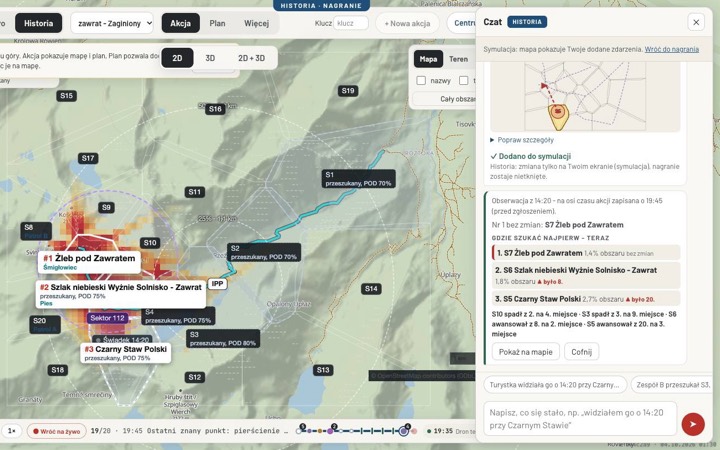Follow the 'Wróć do nagrania' link
Image resolution: width=720 pixels, height=450 pixels.
pos(672,49)
